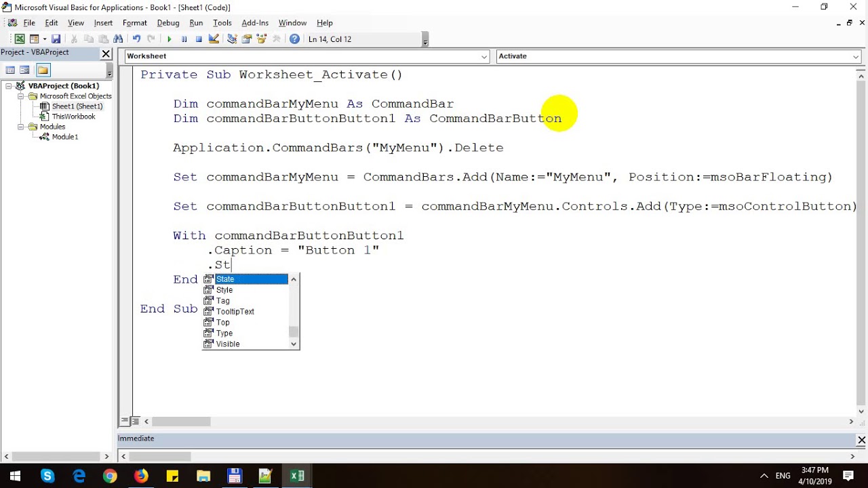Click the Break pause icon
The image size is (868, 488).
(184, 39)
